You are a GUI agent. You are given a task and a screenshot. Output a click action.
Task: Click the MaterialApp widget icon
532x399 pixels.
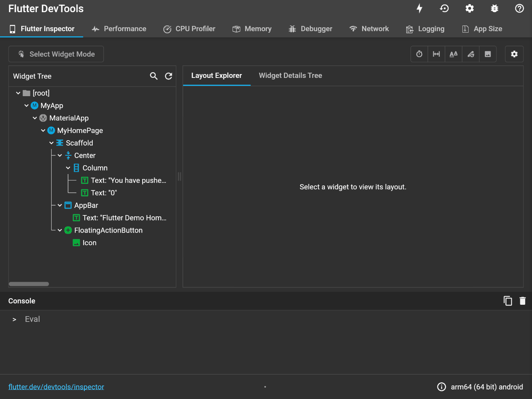pyautogui.click(x=43, y=118)
